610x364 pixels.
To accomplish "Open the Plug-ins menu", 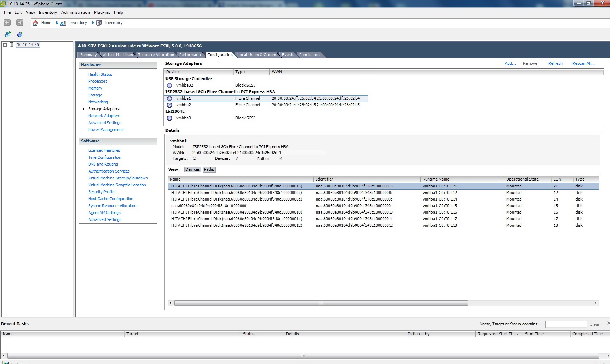I will pyautogui.click(x=102, y=12).
